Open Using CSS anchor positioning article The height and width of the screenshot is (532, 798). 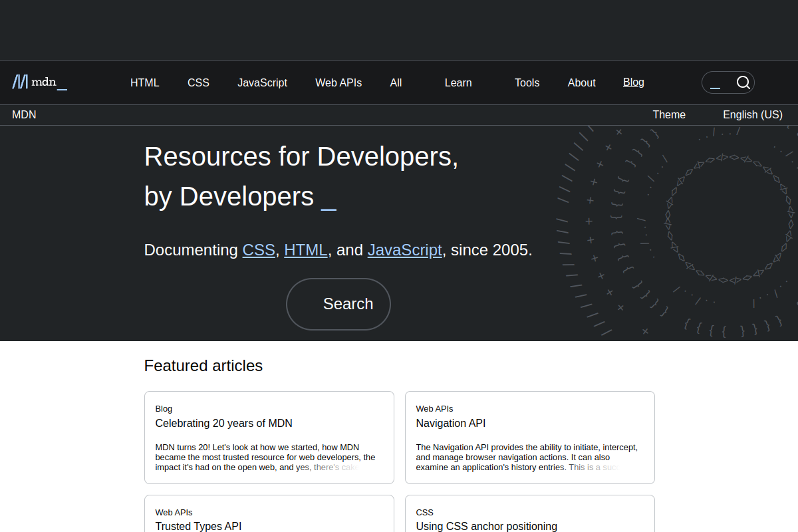click(x=487, y=526)
